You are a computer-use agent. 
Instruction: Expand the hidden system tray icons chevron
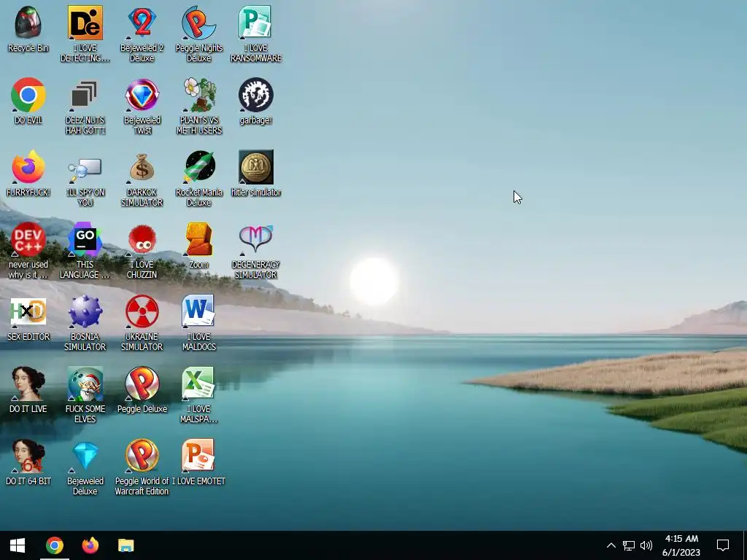[611, 545]
